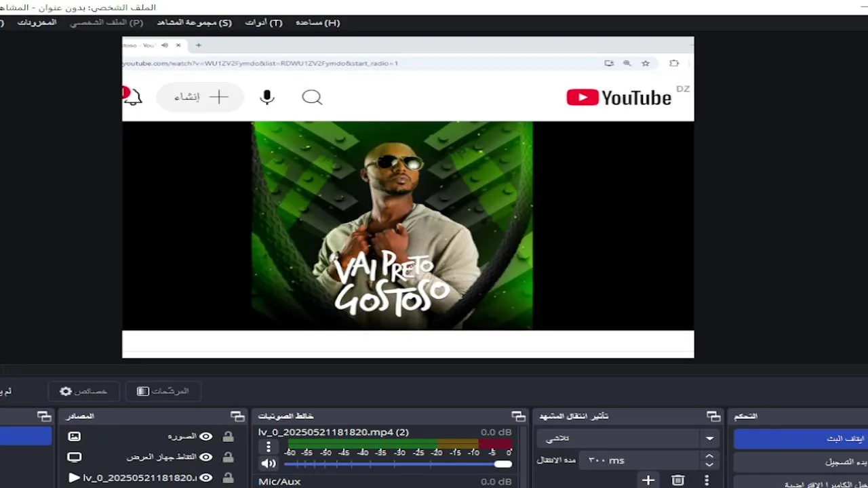This screenshot has width=868, height=488.
Task: Open the مجموعة المشاهد (S) menu
Action: pyautogui.click(x=194, y=22)
